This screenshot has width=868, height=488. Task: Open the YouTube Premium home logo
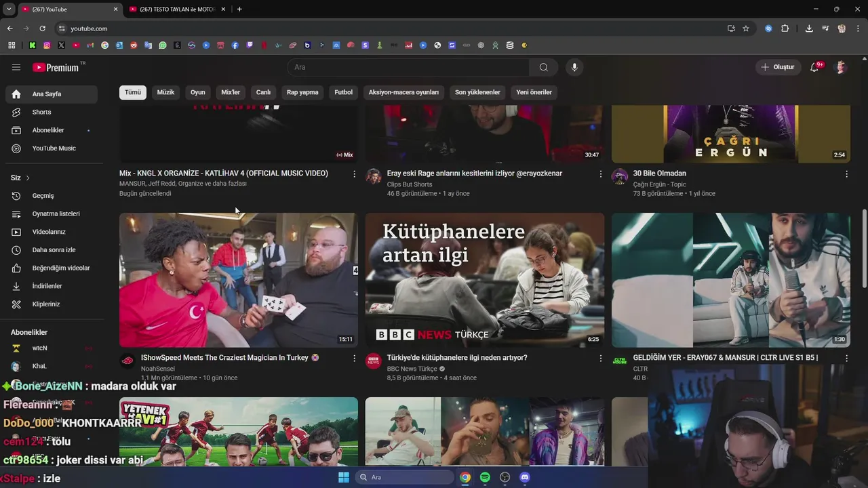(56, 67)
